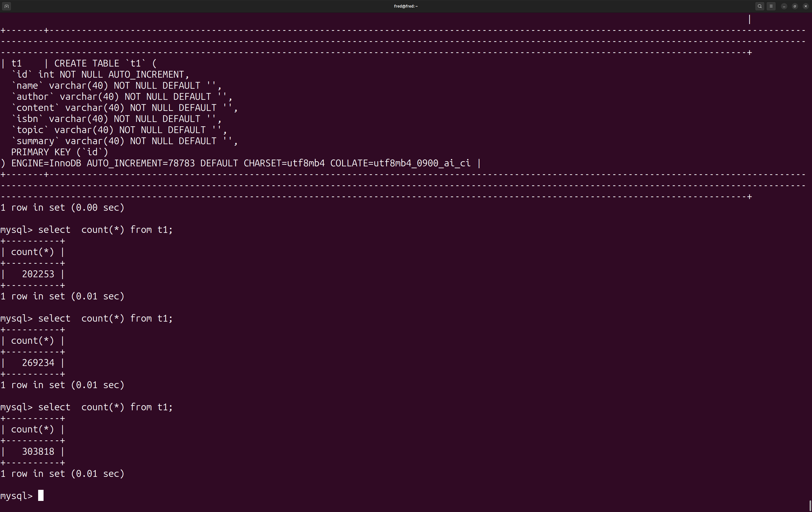This screenshot has height=512, width=812.
Task: Open a new terminal tab
Action: tap(6, 6)
